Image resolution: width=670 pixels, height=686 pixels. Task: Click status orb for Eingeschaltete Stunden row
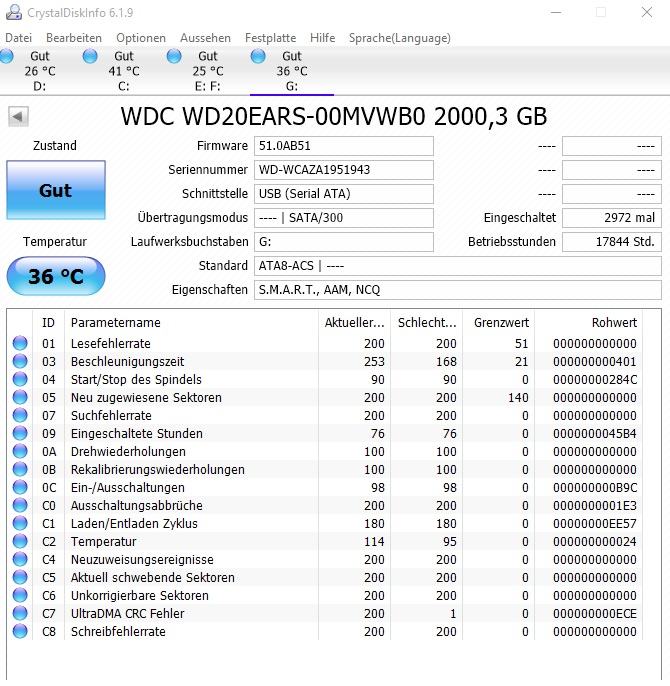(x=20, y=433)
